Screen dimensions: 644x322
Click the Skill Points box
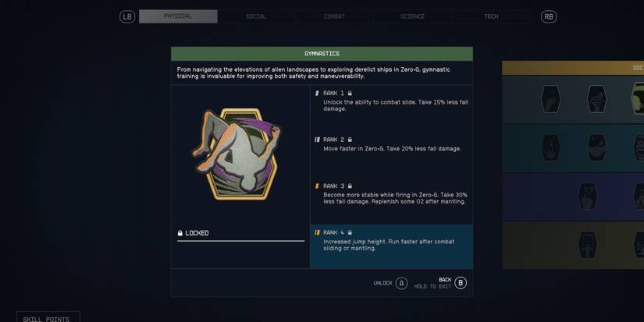point(48,317)
